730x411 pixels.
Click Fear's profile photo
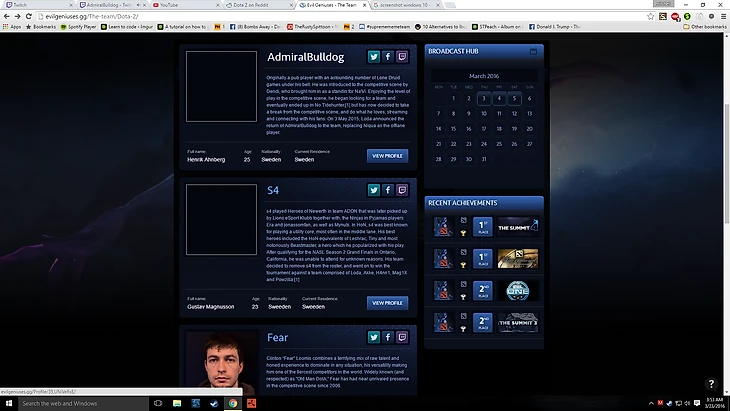(x=221, y=364)
